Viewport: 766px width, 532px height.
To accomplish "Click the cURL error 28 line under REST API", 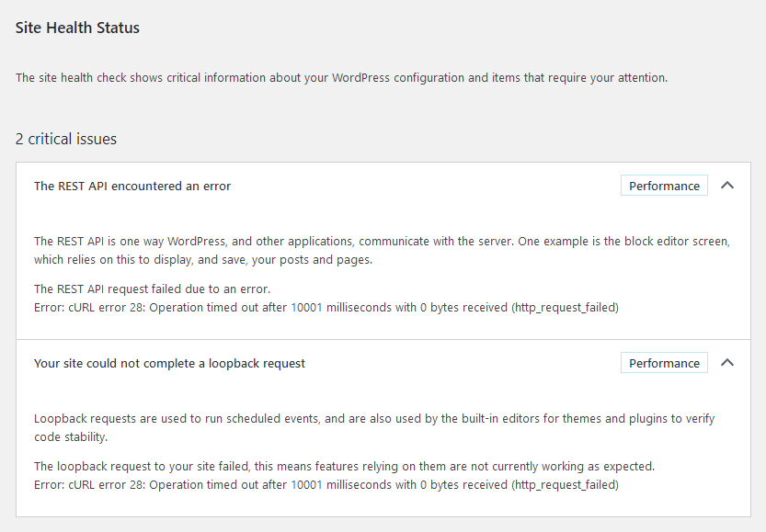I will tap(326, 308).
